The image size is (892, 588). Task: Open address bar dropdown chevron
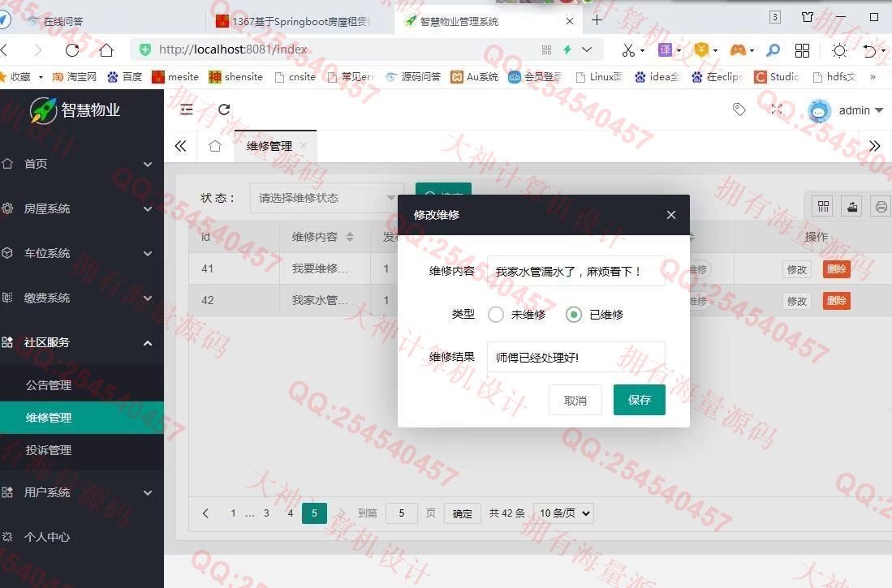587,49
